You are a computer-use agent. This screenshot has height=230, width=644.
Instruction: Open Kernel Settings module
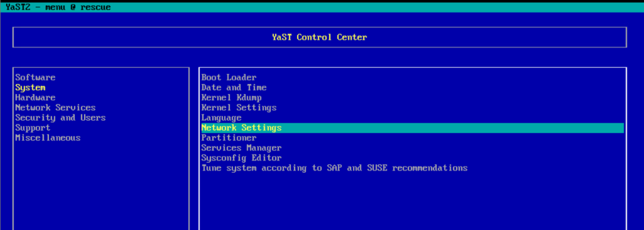(239, 108)
